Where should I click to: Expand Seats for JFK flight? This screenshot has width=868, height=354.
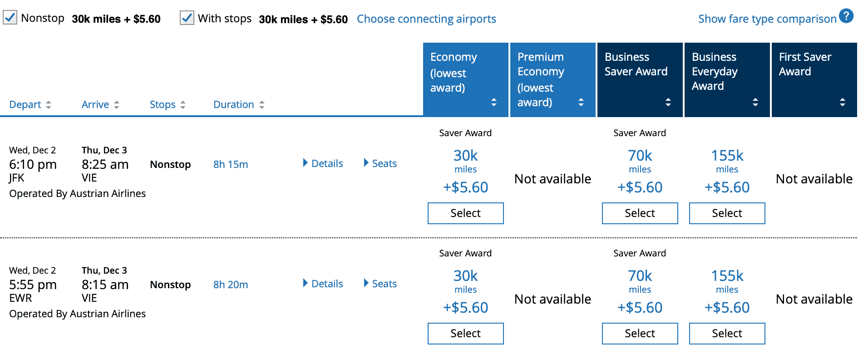pos(380,163)
